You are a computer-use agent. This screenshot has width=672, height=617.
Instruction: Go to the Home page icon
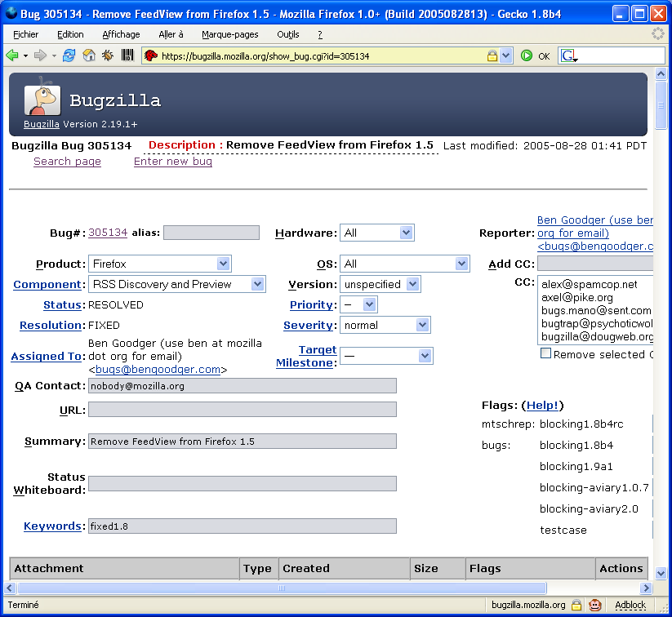coord(89,55)
